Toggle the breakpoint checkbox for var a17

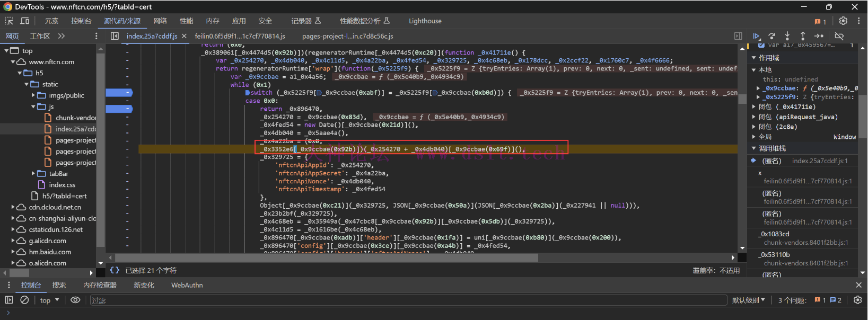tap(761, 46)
